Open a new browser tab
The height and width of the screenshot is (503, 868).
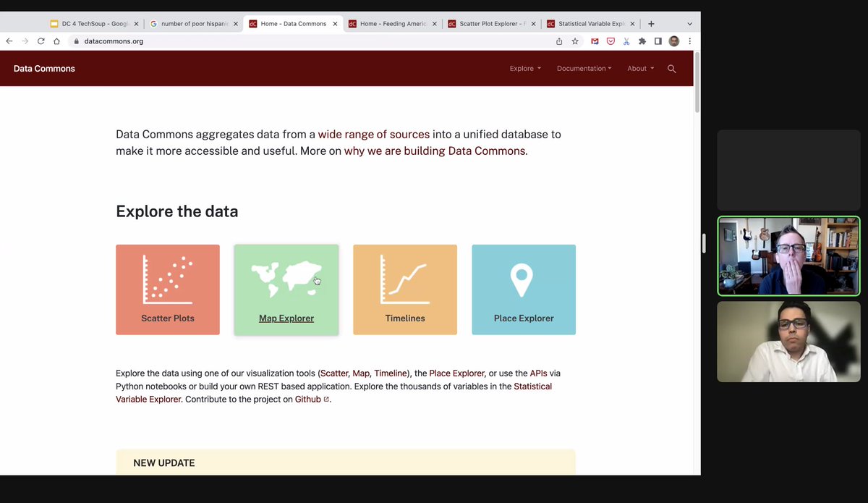pos(651,24)
